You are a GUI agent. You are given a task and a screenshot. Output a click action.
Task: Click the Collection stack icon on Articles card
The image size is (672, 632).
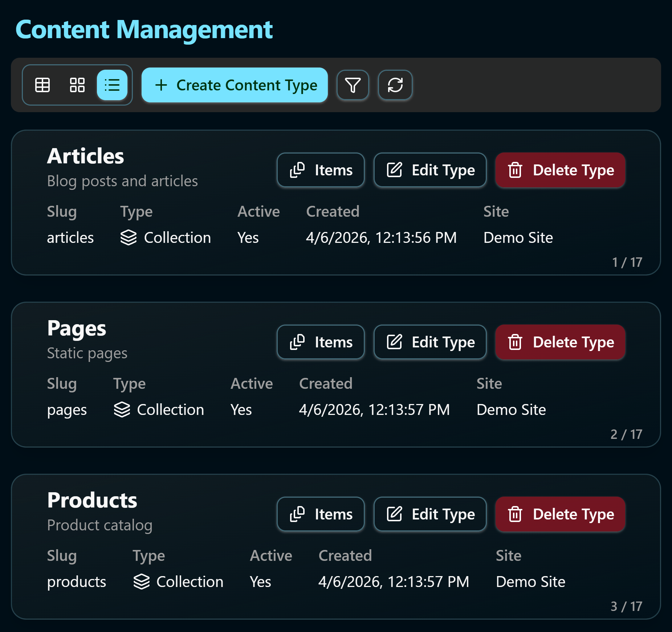point(129,237)
